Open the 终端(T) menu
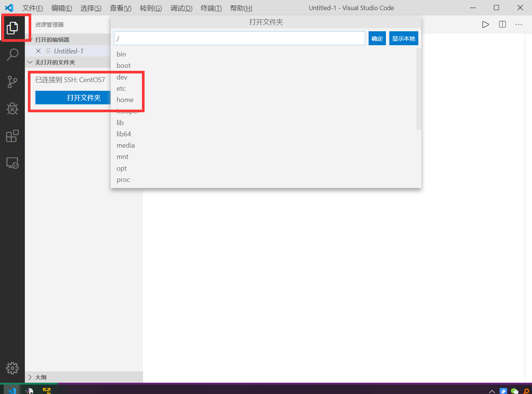This screenshot has height=394, width=532. (210, 8)
